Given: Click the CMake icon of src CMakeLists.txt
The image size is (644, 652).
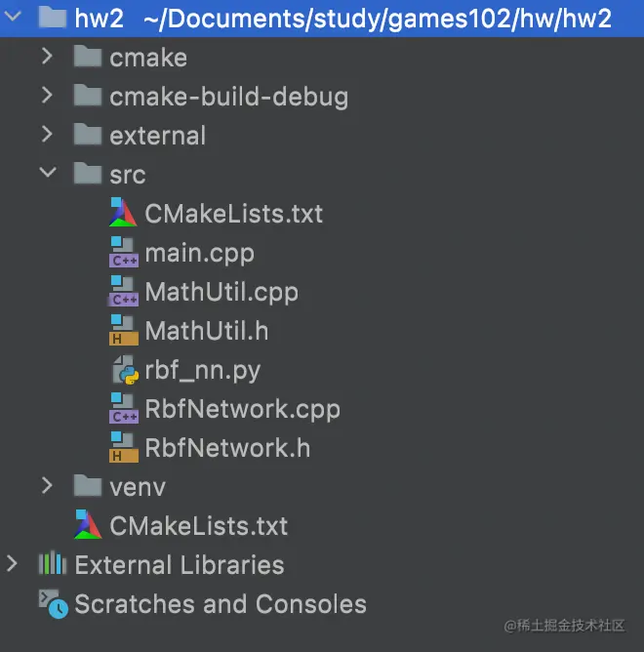Looking at the screenshot, I should pos(123,212).
